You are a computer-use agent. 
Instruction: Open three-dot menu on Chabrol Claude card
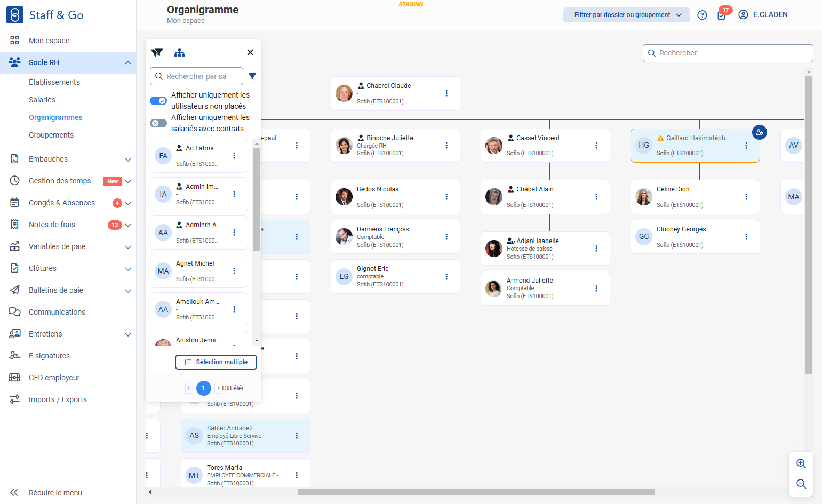coord(446,93)
